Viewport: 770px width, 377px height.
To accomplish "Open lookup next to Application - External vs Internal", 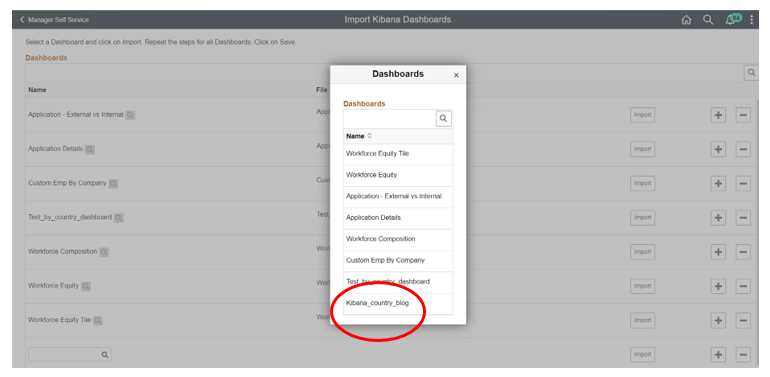I will [x=130, y=115].
